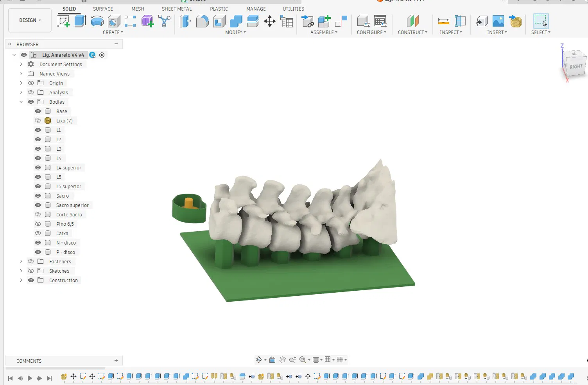Select the Pan hand tool

(282, 360)
